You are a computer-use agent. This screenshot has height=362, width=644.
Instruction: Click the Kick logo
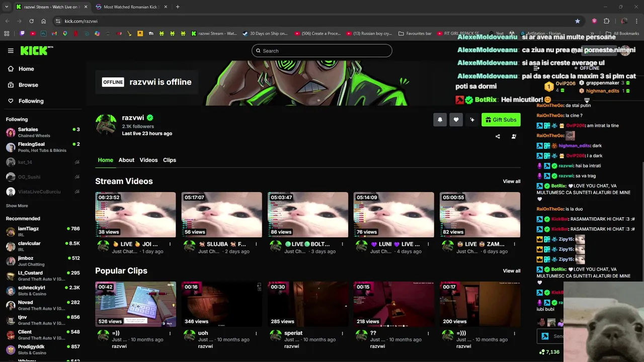pyautogui.click(x=37, y=50)
